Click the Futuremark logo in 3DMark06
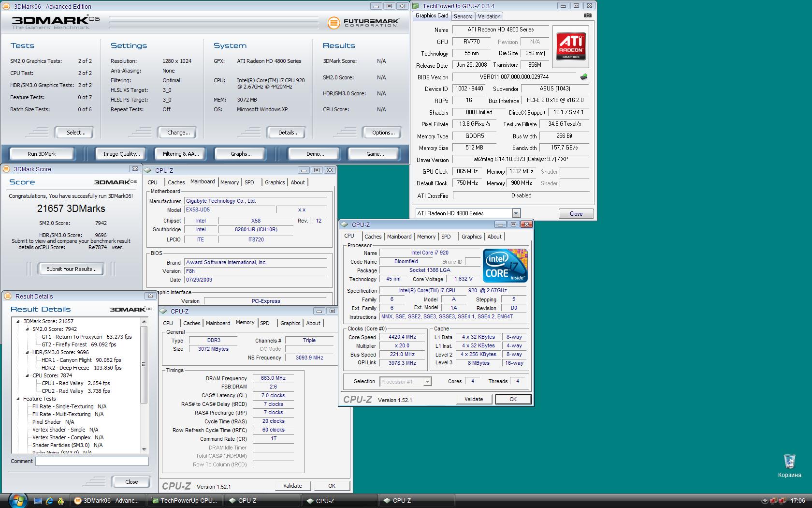 [x=363, y=22]
